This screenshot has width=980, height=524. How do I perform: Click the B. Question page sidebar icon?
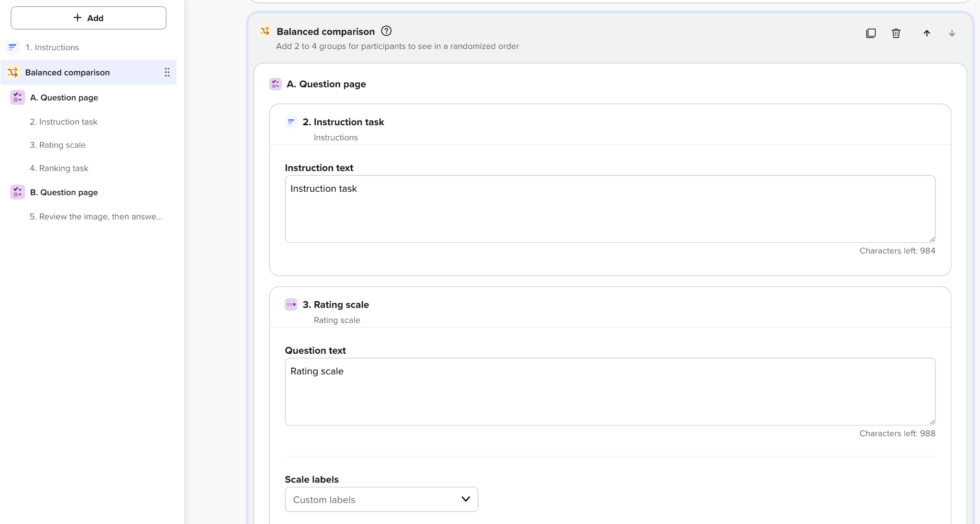[18, 192]
